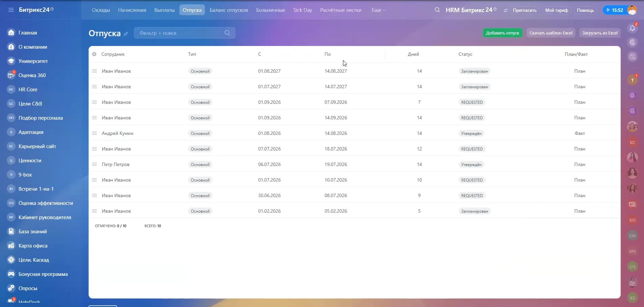Click the Добавить отпуск button
The height and width of the screenshot is (307, 644).
pos(503,33)
